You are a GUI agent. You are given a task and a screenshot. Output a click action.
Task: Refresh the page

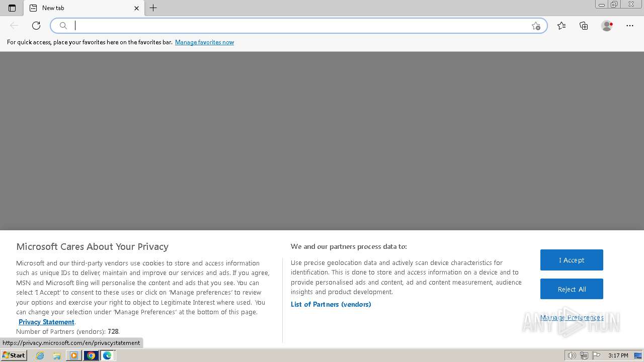(x=36, y=26)
